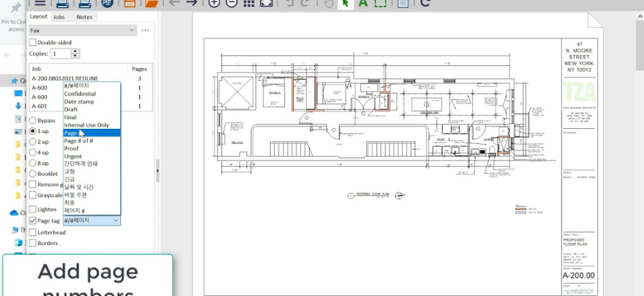Toggle the Letterhead checkbox
This screenshot has height=296, width=644.
point(32,232)
